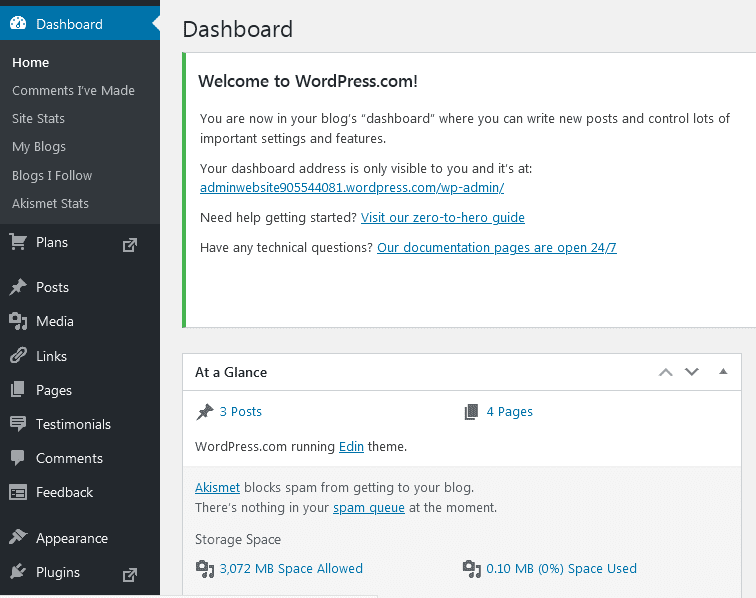Screen dimensions: 756x598
Task: Click the Dashboard gauge icon
Action: pos(18,24)
